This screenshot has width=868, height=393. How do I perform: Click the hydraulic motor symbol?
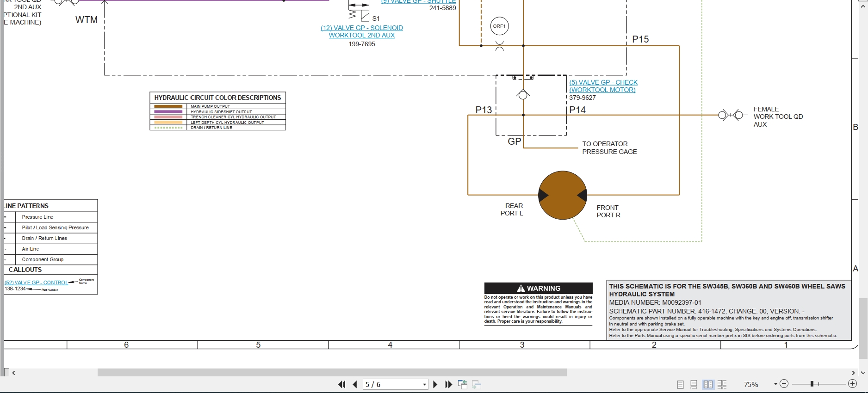pyautogui.click(x=563, y=195)
